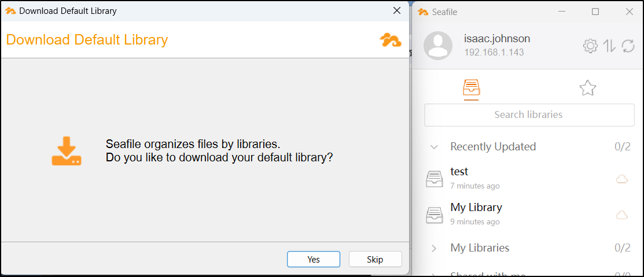644x277 pixels.
Task: Click the refresh libraries icon
Action: [x=628, y=46]
